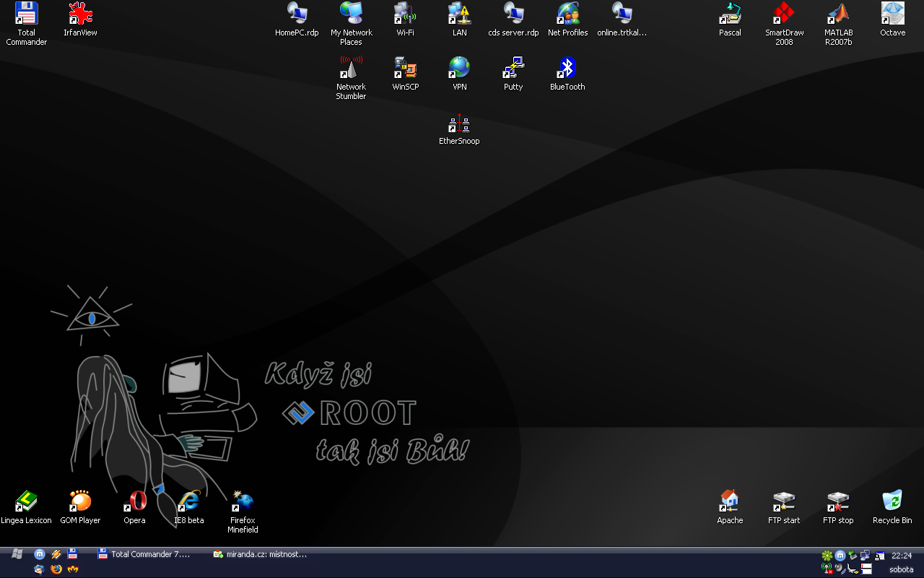
Task: Click the green ICQ flower tray icon
Action: tap(827, 556)
